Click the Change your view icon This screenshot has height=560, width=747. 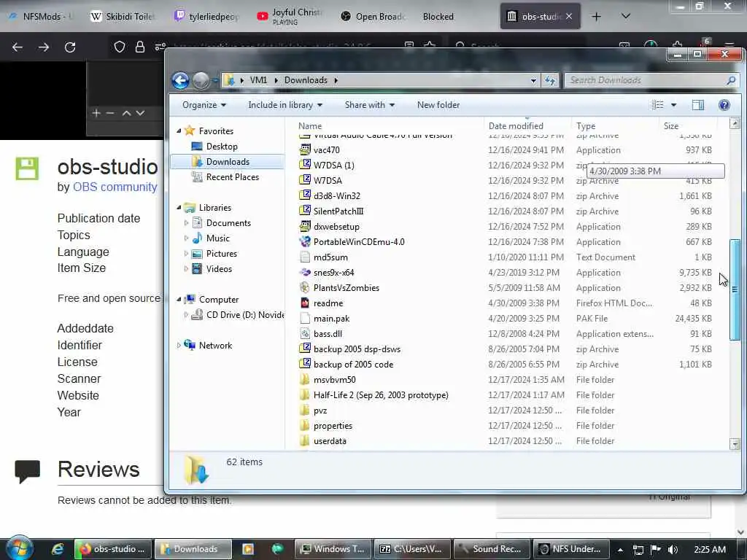pos(658,105)
